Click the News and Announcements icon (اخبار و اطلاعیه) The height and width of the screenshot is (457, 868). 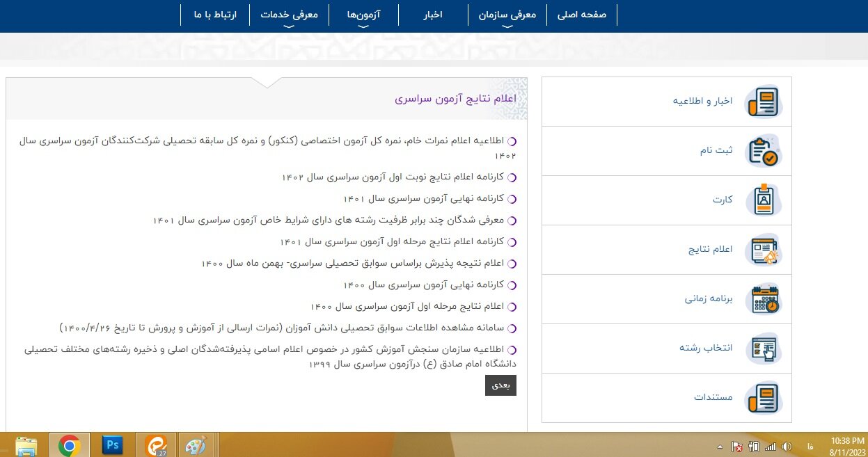(764, 102)
